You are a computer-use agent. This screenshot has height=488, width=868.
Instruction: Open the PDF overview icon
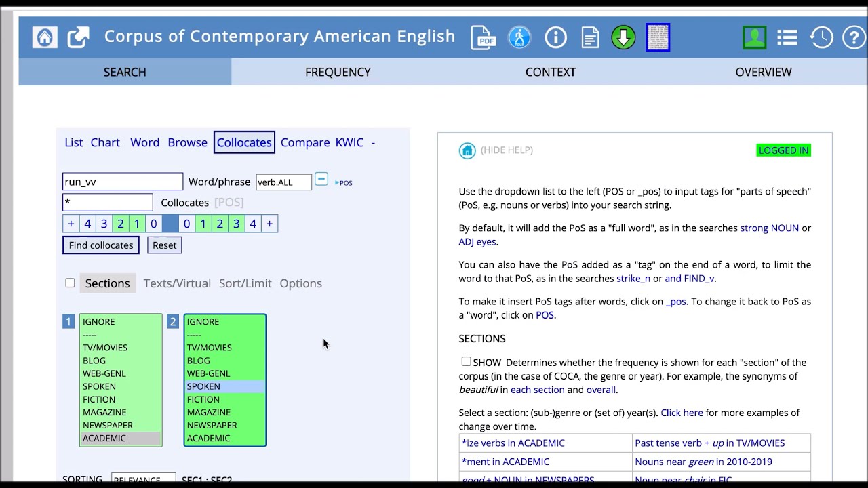pyautogui.click(x=484, y=37)
